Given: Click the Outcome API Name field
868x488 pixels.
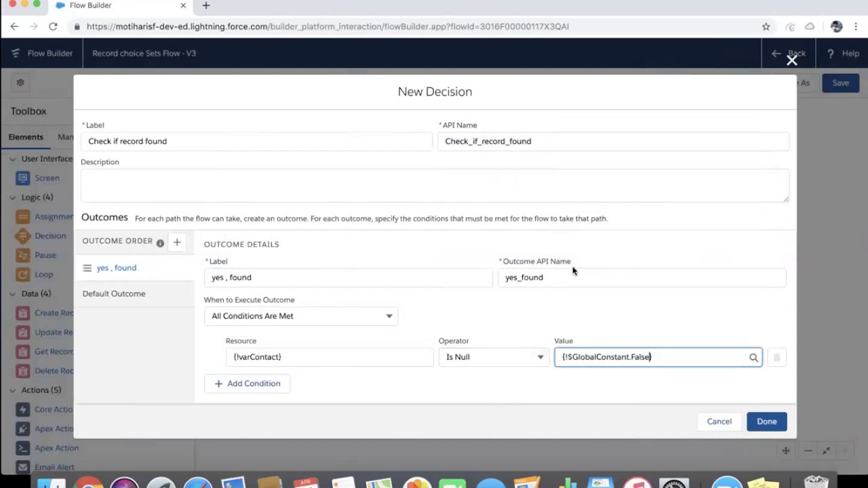Looking at the screenshot, I should click(x=642, y=277).
